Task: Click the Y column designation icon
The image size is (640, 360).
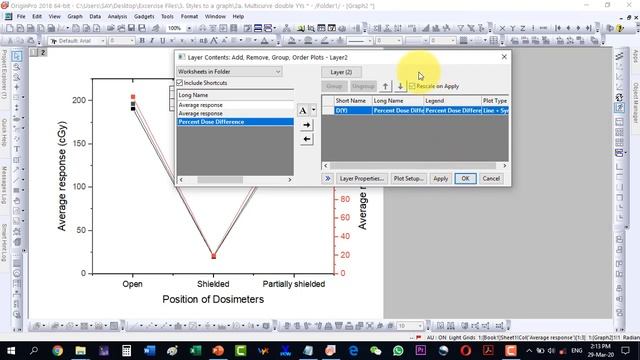Action: [x=513, y=28]
